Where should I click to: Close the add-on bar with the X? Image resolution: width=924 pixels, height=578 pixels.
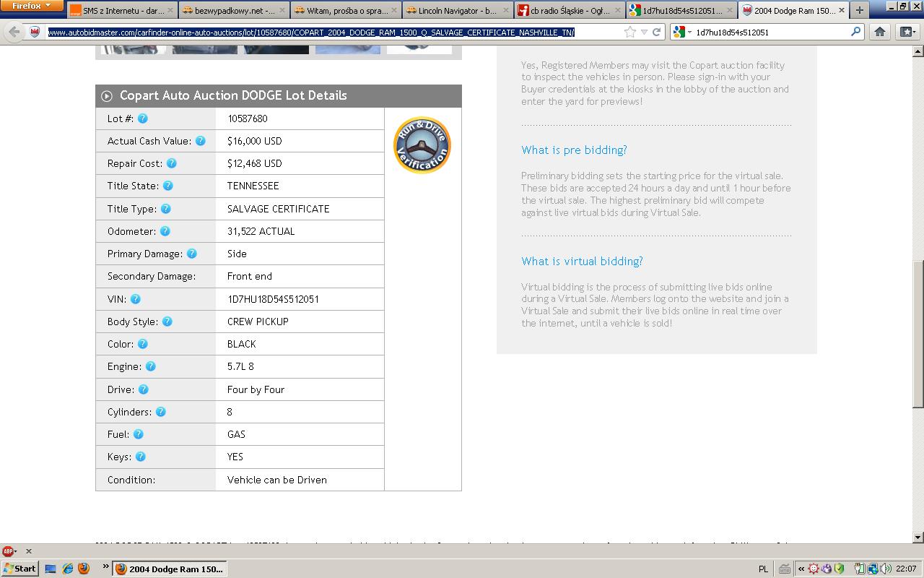pos(29,551)
